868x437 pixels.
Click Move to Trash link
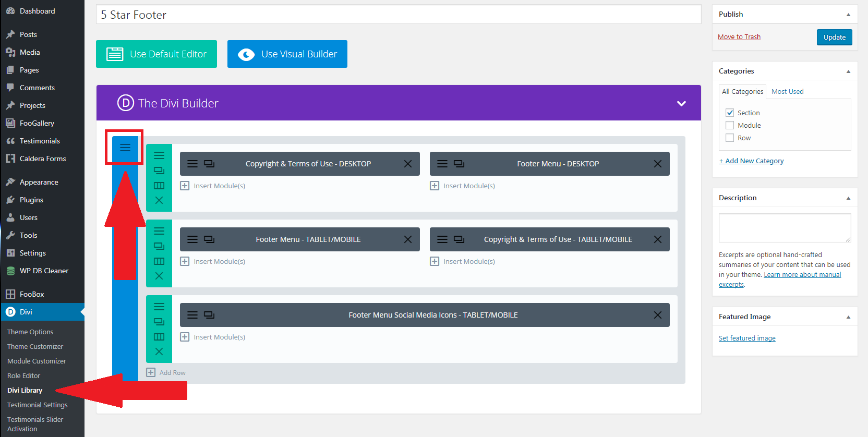[x=739, y=37]
